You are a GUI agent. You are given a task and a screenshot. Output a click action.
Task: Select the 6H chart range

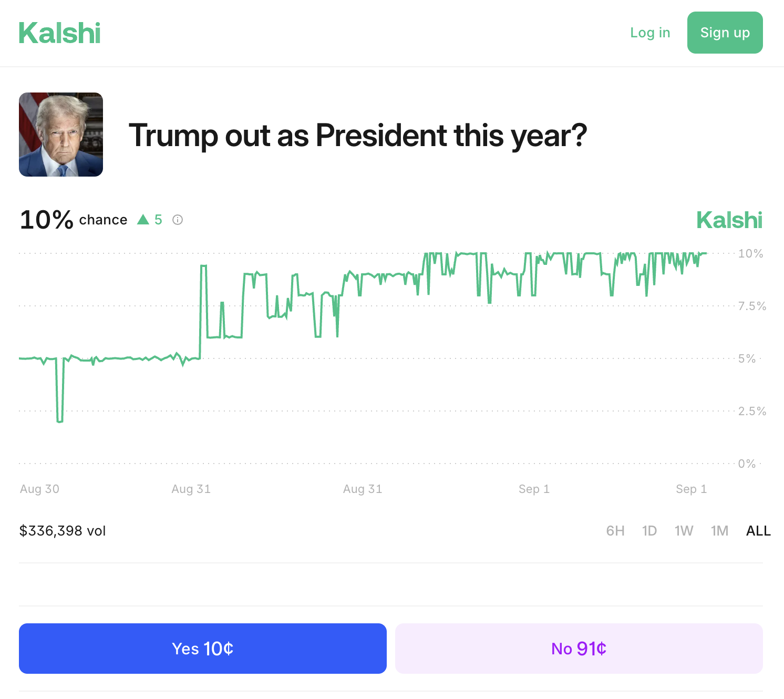pos(615,531)
